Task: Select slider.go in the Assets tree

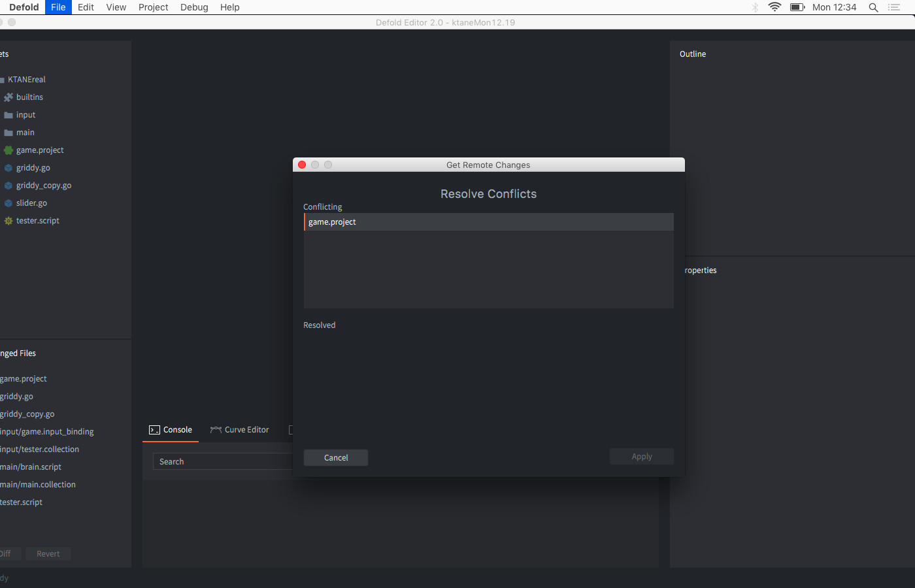Action: [x=31, y=203]
